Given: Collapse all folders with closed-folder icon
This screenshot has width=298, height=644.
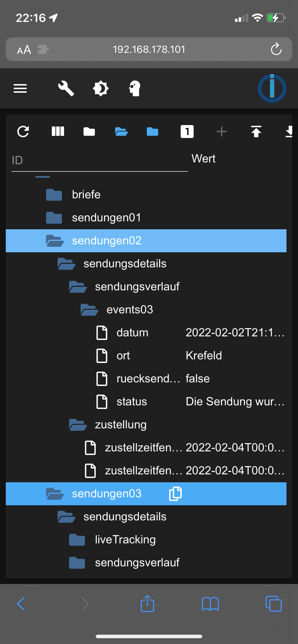Looking at the screenshot, I should coord(89,132).
